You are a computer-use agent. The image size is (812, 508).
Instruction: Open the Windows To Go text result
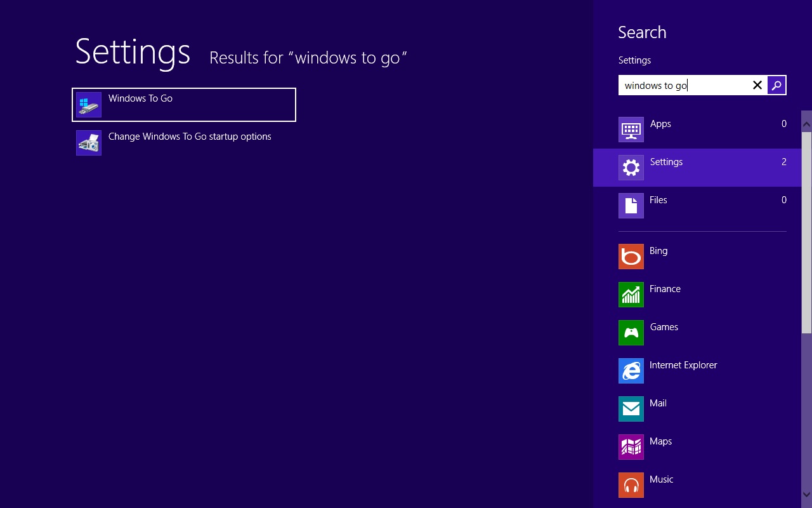(x=140, y=98)
